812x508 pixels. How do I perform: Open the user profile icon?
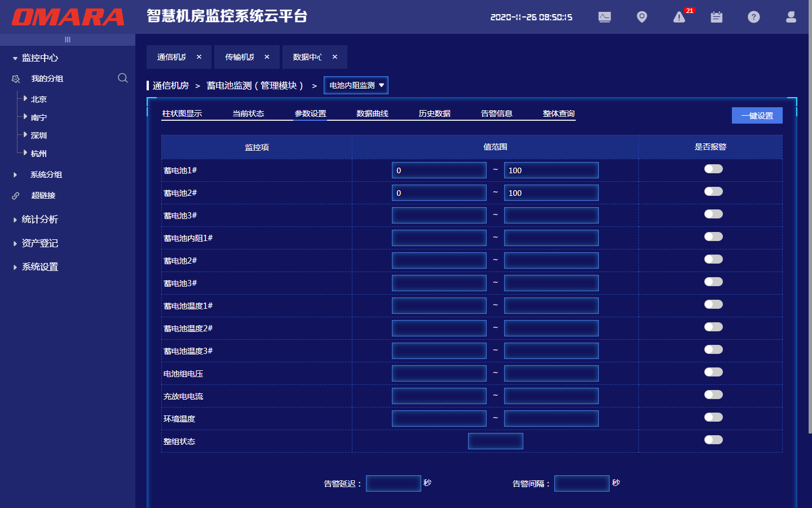791,17
